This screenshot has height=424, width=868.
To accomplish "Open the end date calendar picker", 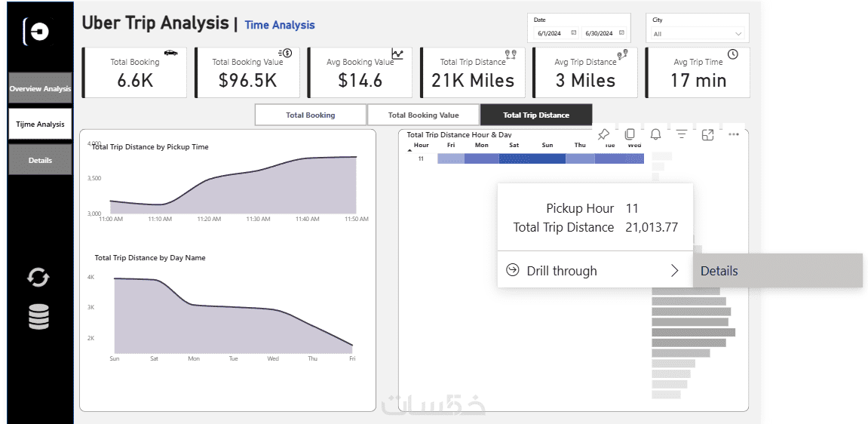I will tap(621, 33).
